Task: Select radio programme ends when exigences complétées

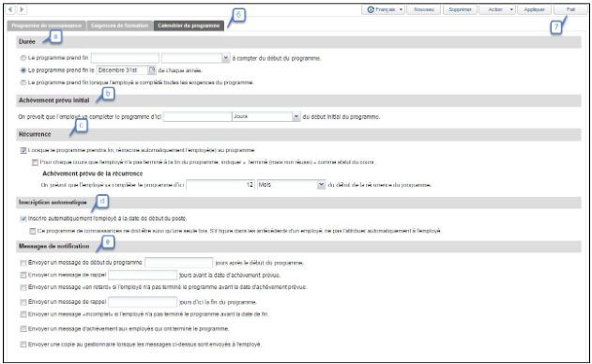Action: pos(23,83)
